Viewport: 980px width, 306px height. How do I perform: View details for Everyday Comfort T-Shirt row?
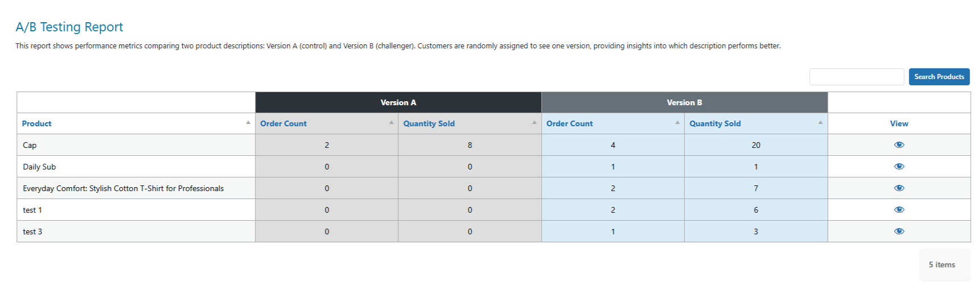pos(899,188)
